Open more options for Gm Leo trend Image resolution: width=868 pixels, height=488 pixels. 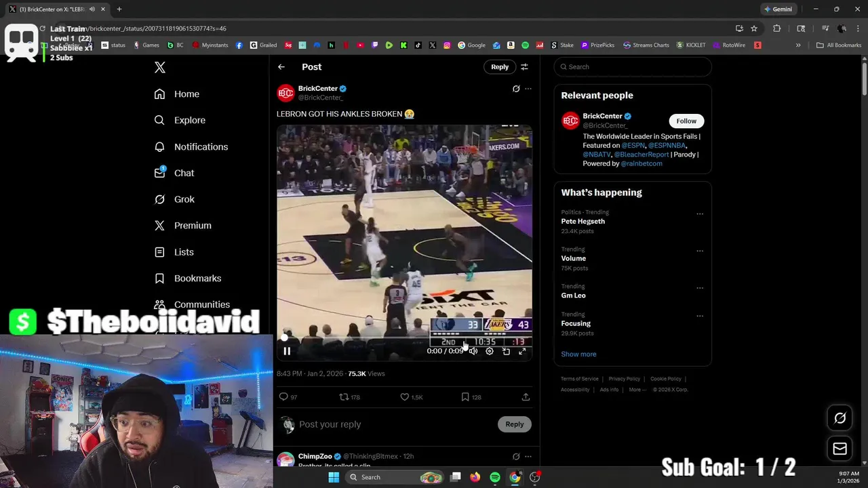tap(700, 288)
